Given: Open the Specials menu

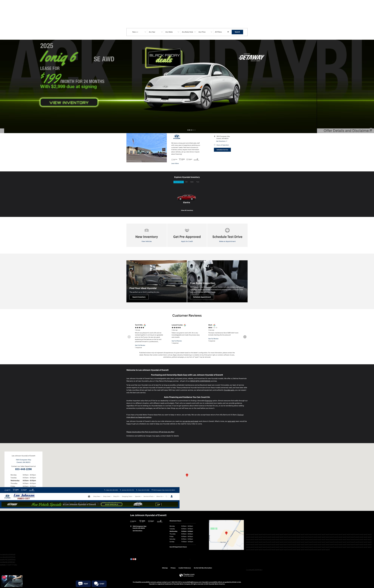Looking at the screenshot, I should click(138, 496).
